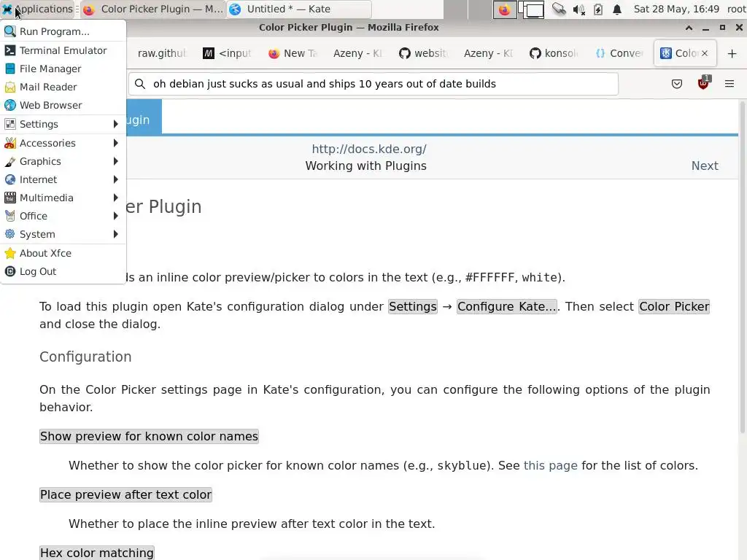Screen dimensions: 747x560
Task: Select Log Out menu entry
Action: [63, 271]
